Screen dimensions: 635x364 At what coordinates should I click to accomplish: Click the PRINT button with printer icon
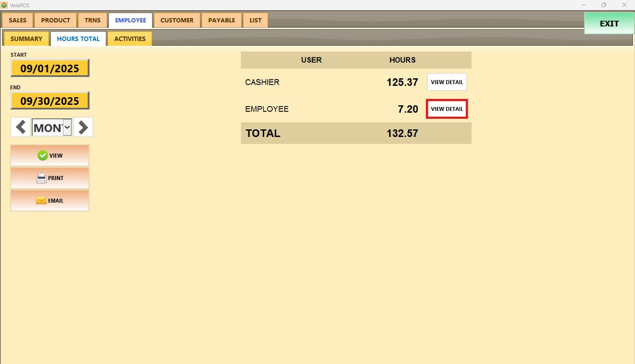click(50, 178)
